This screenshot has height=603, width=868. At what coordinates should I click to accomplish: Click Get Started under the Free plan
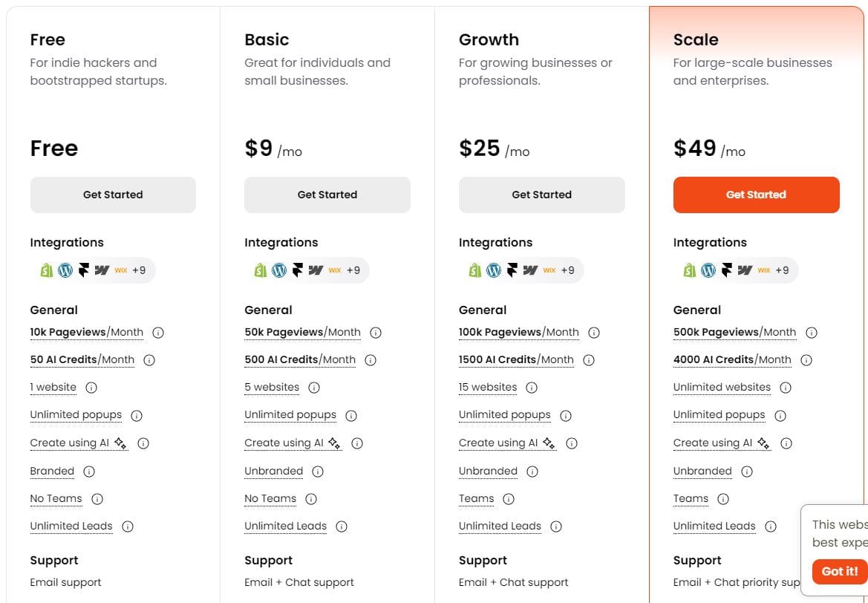click(113, 195)
